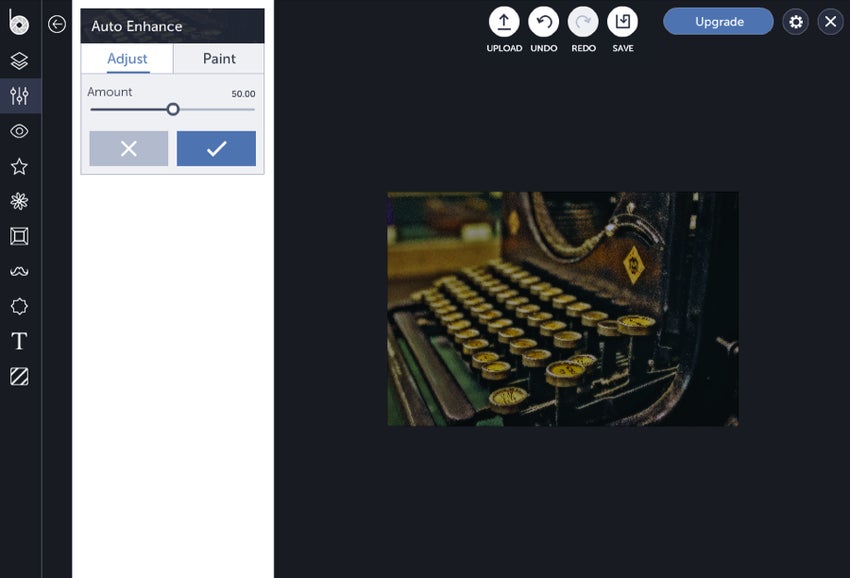Open the Frames tool
The height and width of the screenshot is (578, 850).
[x=20, y=236]
